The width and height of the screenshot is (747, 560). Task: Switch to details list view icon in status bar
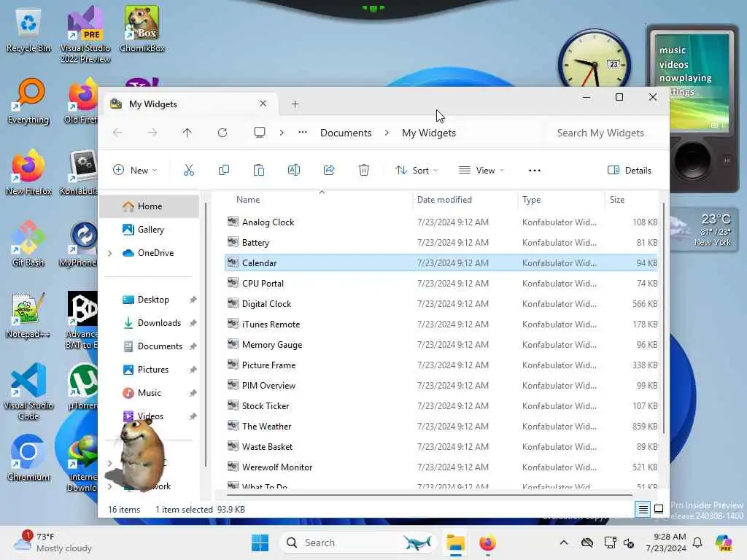pyautogui.click(x=643, y=510)
